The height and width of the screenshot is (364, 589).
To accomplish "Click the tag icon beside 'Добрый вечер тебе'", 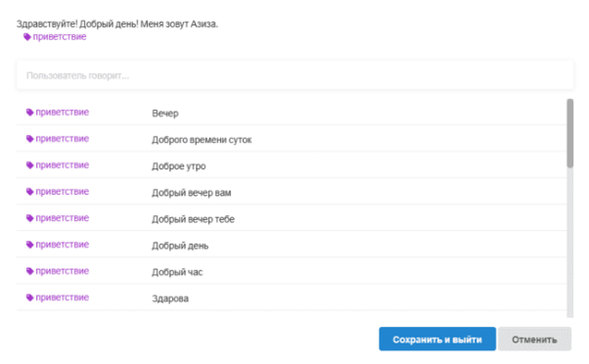I will pos(29,218).
